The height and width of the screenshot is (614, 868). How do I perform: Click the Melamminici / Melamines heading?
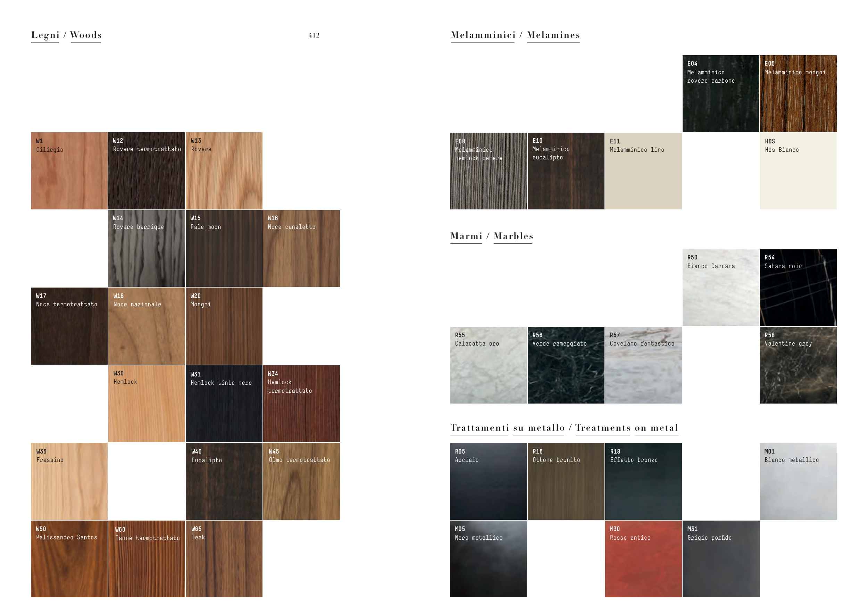click(515, 35)
